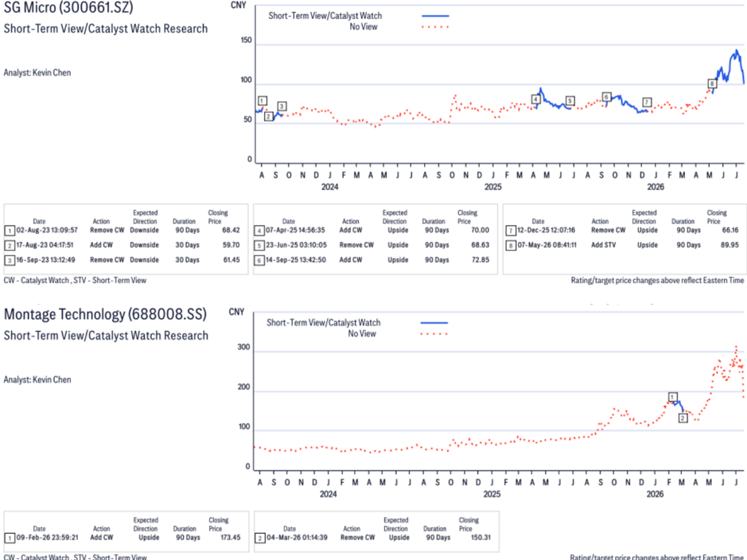The width and height of the screenshot is (747, 560).
Task: Click the 300 axis label on Montage chart
Action: (x=243, y=347)
